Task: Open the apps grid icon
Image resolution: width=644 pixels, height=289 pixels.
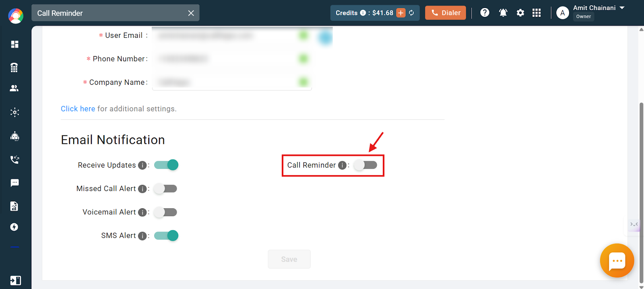Action: pos(537,13)
